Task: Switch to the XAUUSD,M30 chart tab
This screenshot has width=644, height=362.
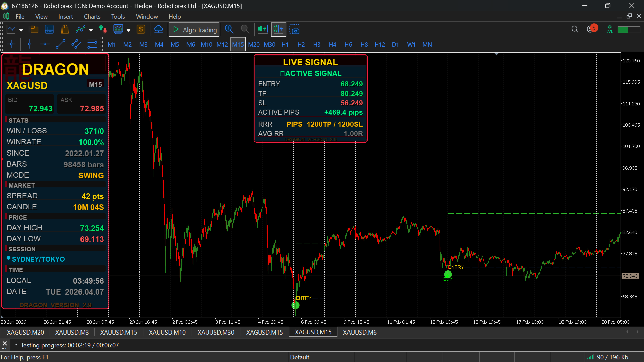Action: point(216,332)
